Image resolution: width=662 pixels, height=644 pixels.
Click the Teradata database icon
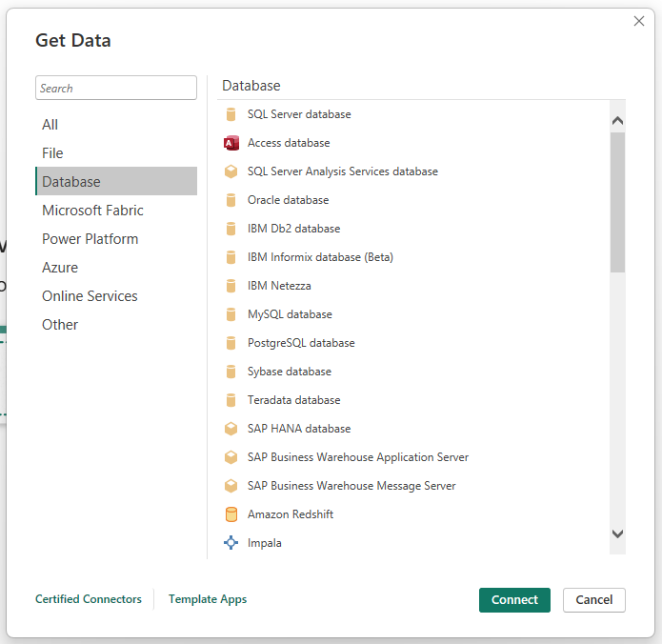pos(231,400)
